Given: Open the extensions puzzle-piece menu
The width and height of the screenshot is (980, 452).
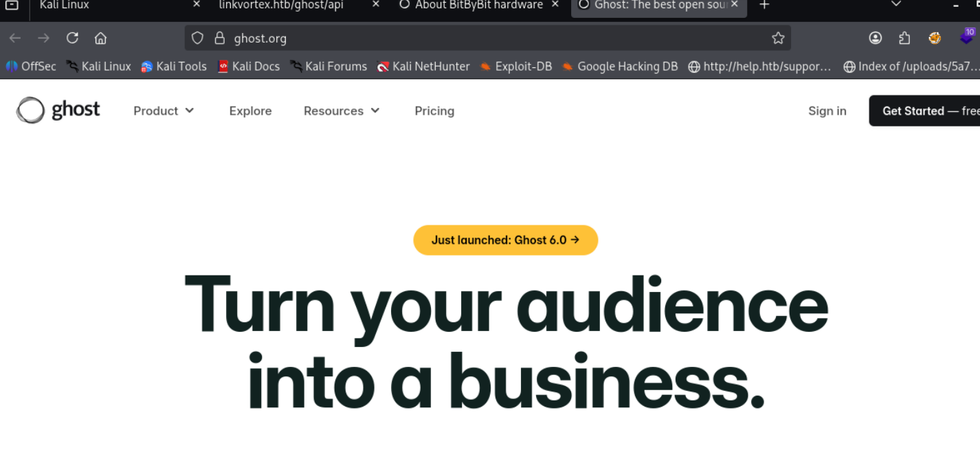Looking at the screenshot, I should tap(904, 38).
